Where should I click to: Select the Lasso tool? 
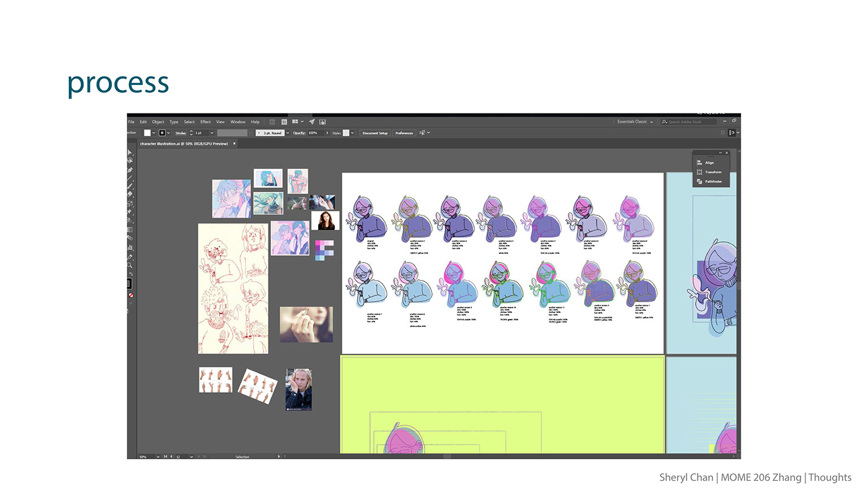click(x=130, y=160)
